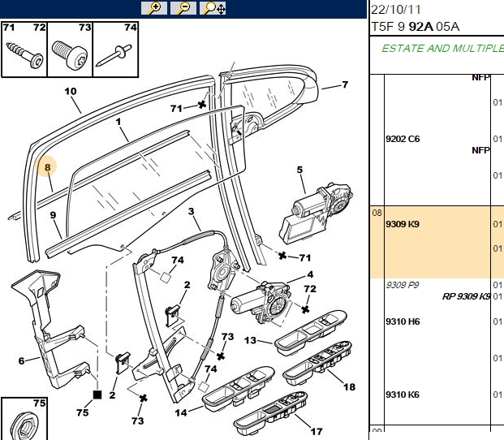Click callout number 6 door bracket

pos(22,360)
